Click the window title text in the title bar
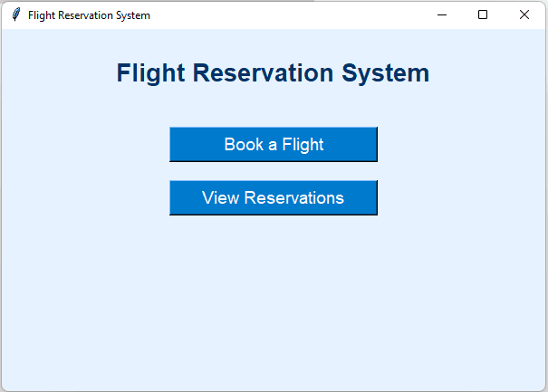Viewport: 548px width, 392px height. [89, 15]
